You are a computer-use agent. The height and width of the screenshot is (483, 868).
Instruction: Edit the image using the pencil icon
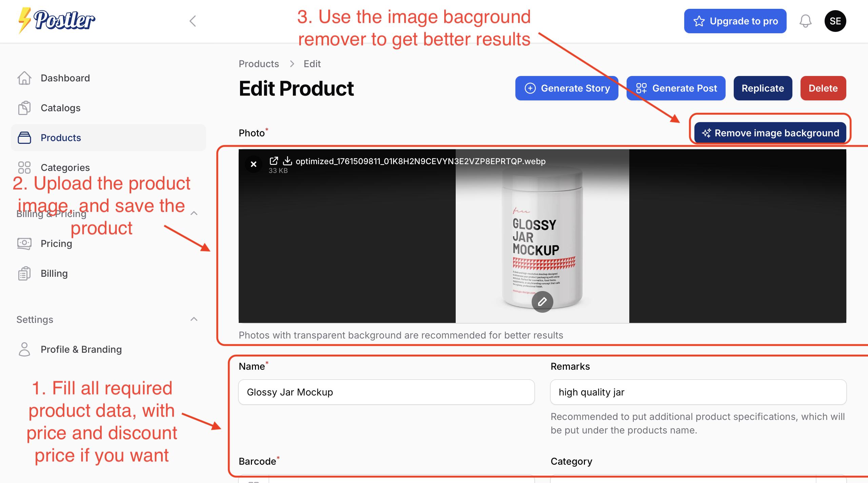coord(542,302)
